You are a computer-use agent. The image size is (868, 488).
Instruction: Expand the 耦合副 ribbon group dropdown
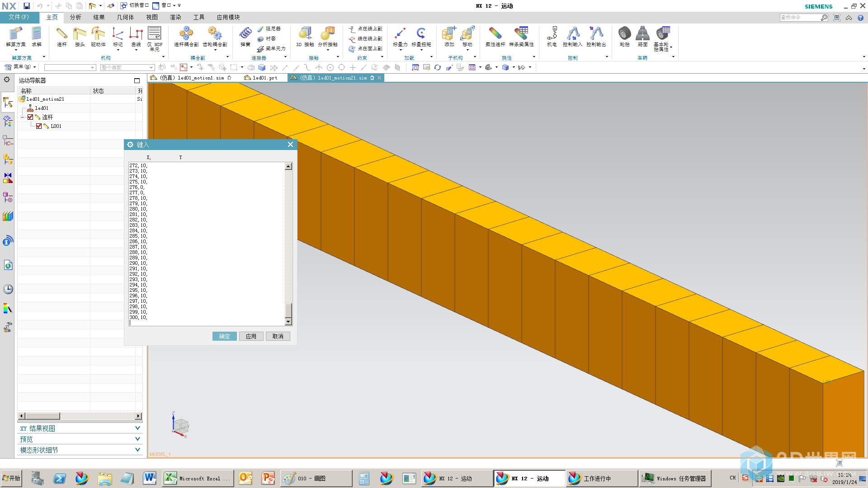[227, 57]
